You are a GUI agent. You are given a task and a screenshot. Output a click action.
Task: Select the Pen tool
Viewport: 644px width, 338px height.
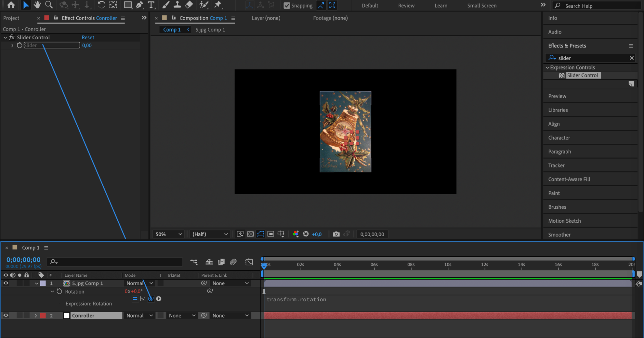click(139, 5)
